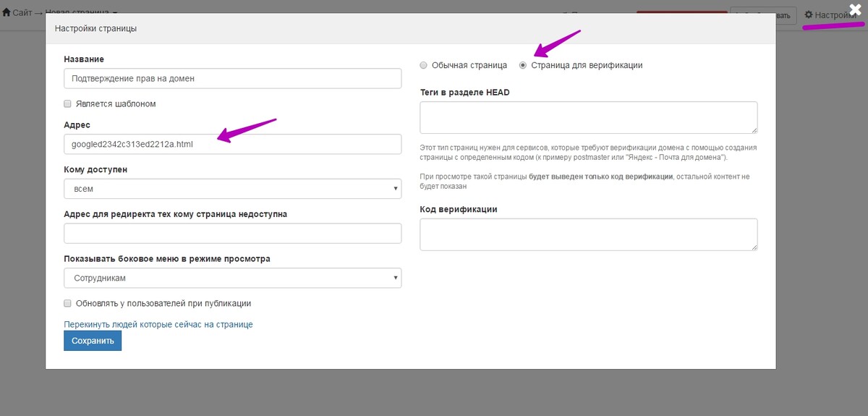Focus the Название text field
The image size is (868, 416).
pos(232,78)
